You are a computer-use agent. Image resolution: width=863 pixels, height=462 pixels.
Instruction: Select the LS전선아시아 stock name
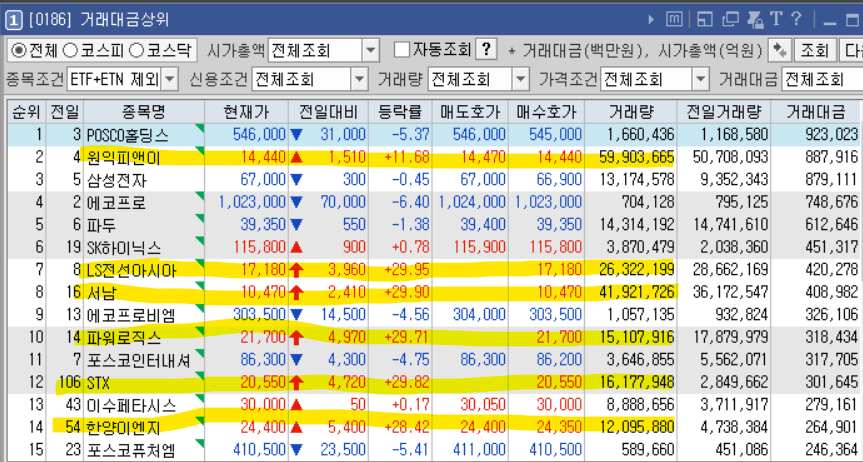tap(132, 270)
